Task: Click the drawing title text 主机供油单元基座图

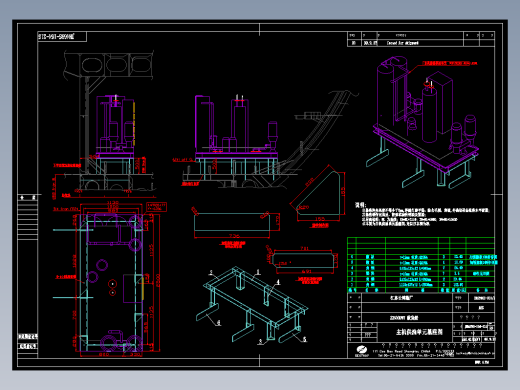Action: click(419, 332)
